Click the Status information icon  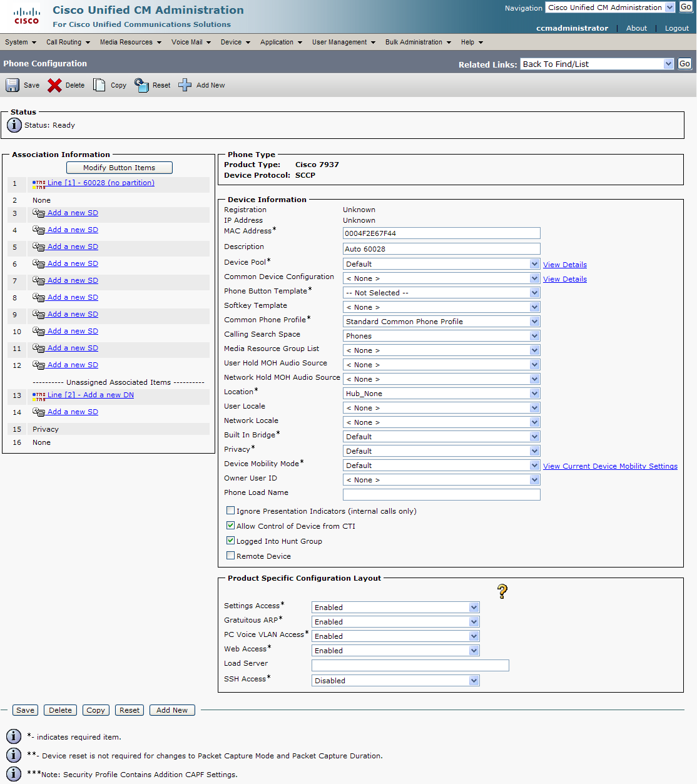14,125
